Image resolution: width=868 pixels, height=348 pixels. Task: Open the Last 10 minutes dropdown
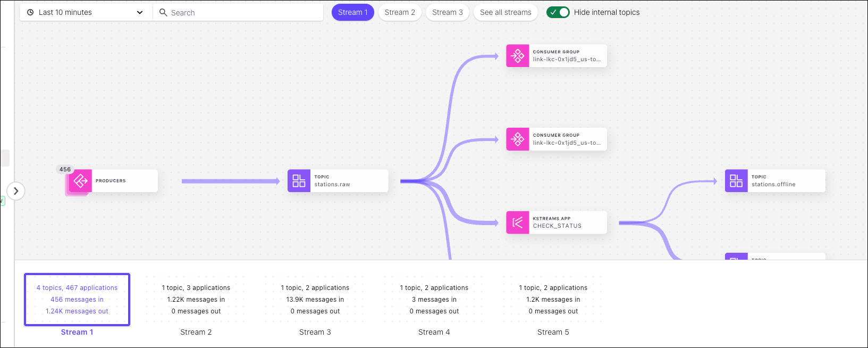click(x=86, y=12)
